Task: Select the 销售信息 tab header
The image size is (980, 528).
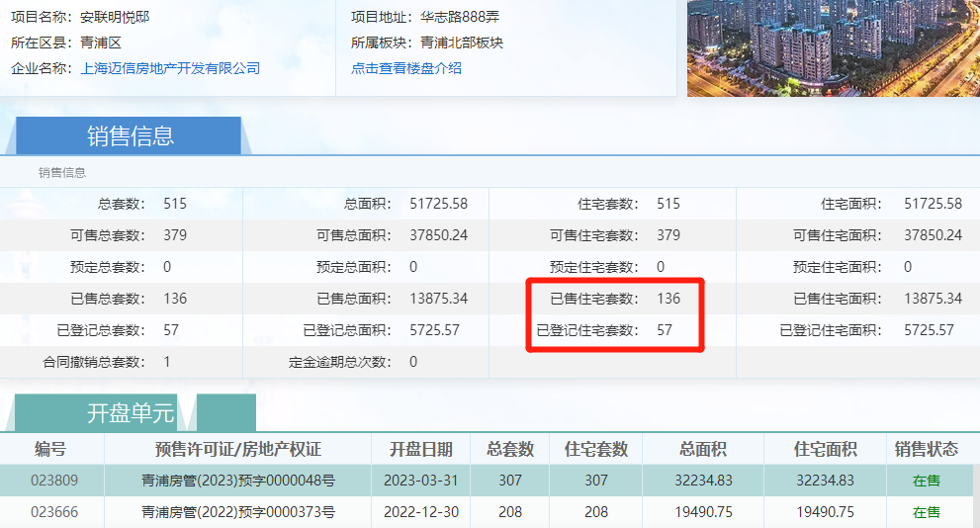Action: click(x=130, y=135)
